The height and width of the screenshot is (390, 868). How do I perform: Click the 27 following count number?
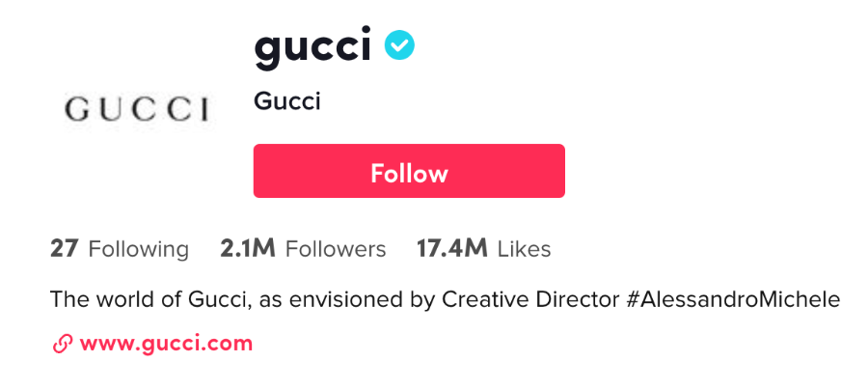[64, 249]
